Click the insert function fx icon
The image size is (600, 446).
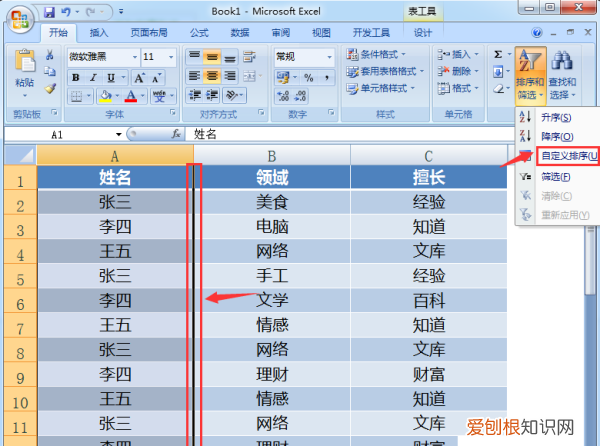(x=176, y=134)
